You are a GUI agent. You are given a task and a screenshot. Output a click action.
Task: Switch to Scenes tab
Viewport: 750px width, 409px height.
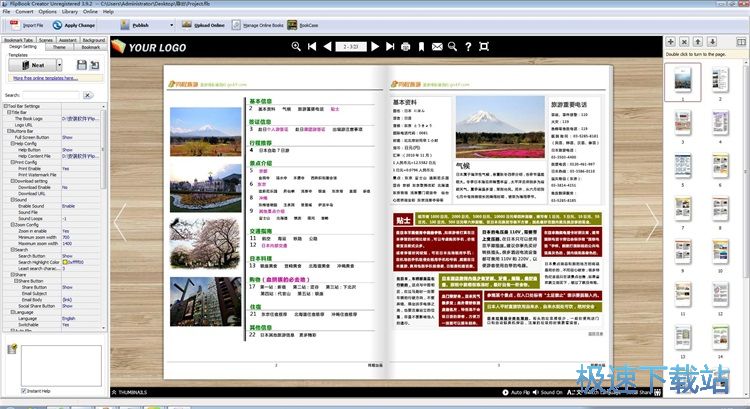point(46,40)
